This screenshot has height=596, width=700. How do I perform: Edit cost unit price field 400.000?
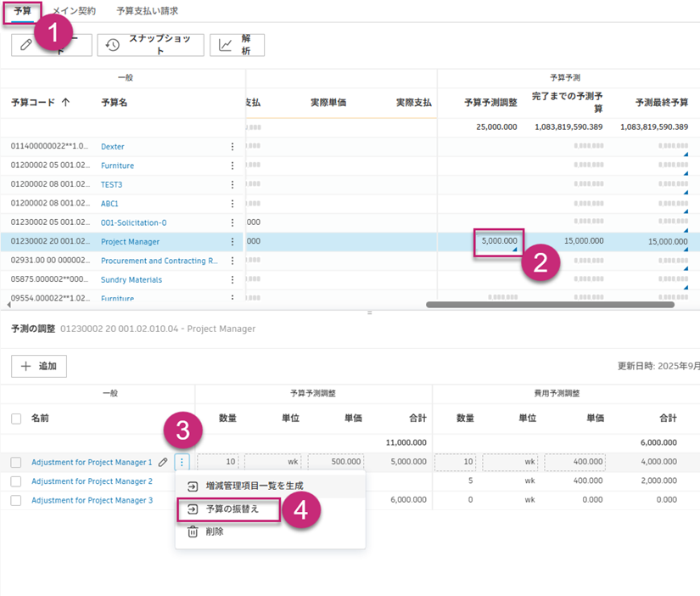[575, 462]
